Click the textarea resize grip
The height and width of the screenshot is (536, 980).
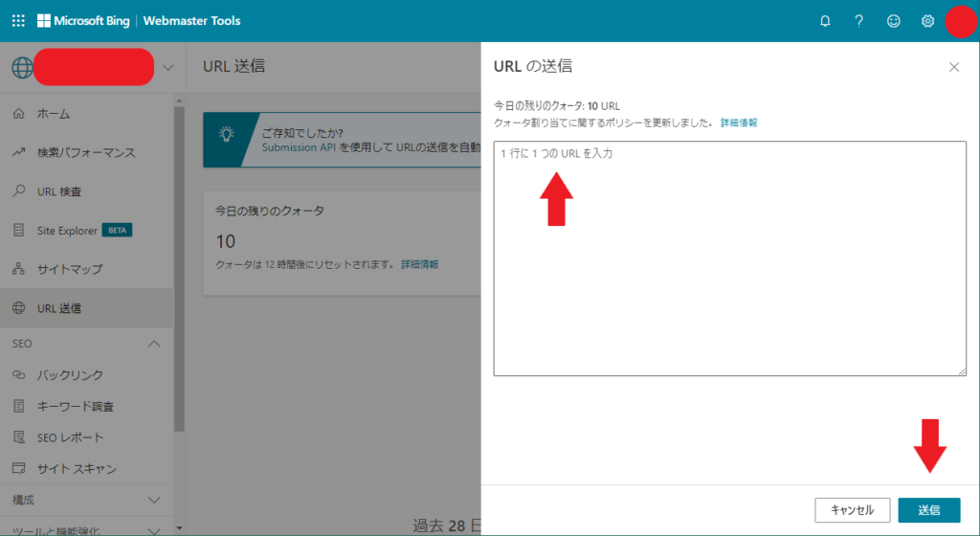962,371
